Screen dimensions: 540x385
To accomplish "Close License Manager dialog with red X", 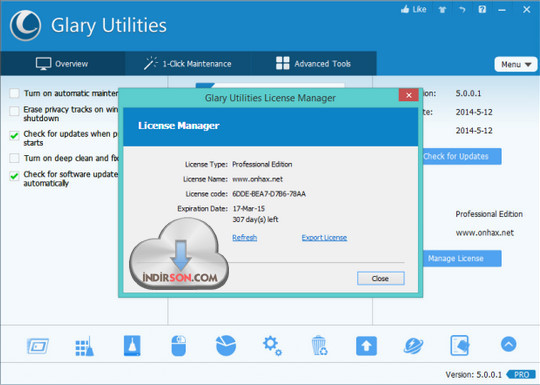I will point(408,95).
